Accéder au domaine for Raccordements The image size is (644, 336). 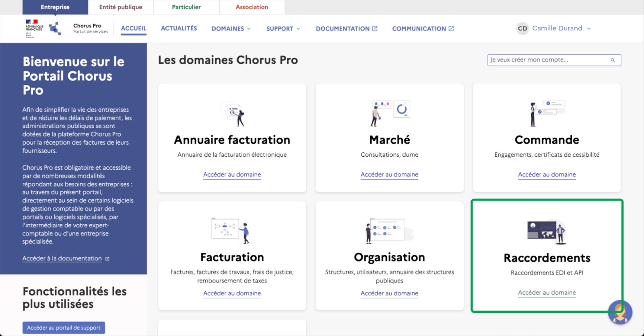pos(547,293)
